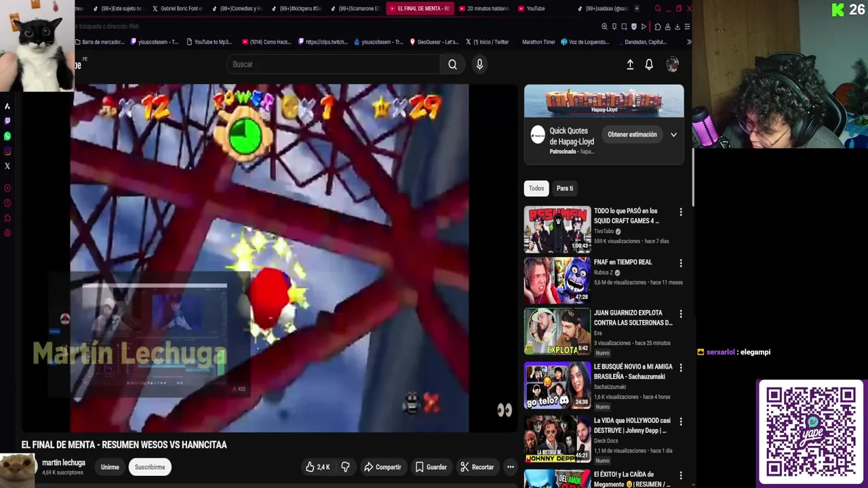The image size is (868, 488).
Task: Open the SQUID CRAFT GAMES resumen thumbnail
Action: [557, 229]
